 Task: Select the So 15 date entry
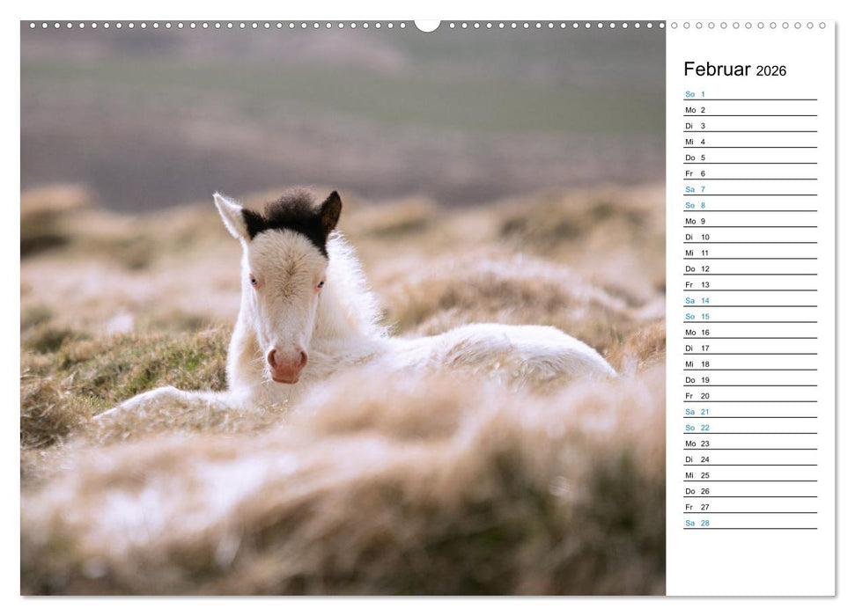pyautogui.click(x=696, y=317)
